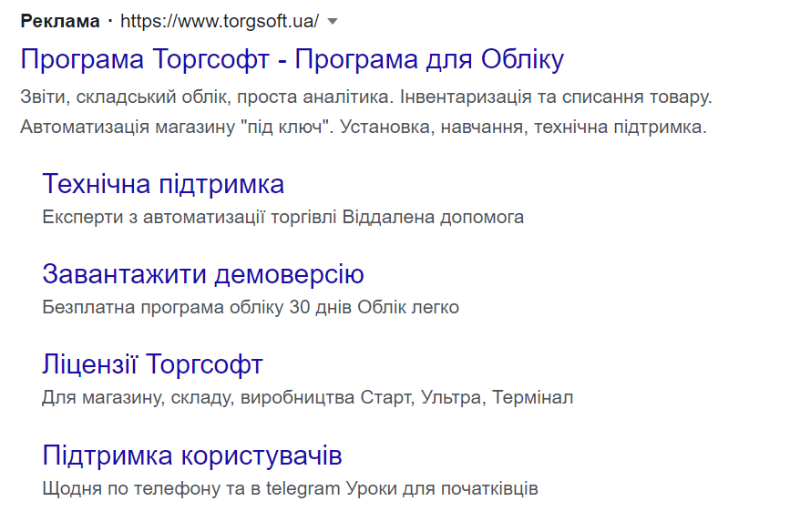Click the phrase 'Автоматизація магазину "під ключ"'
The image size is (790, 532).
pyautogui.click(x=173, y=127)
